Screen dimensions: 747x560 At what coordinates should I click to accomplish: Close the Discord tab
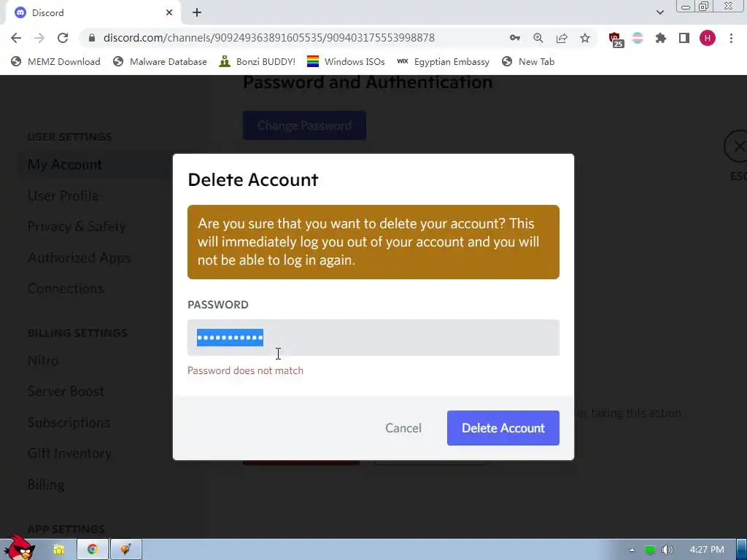click(x=169, y=13)
